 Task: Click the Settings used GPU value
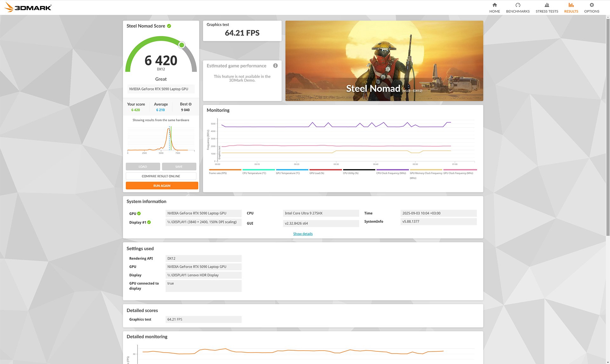[x=203, y=267]
